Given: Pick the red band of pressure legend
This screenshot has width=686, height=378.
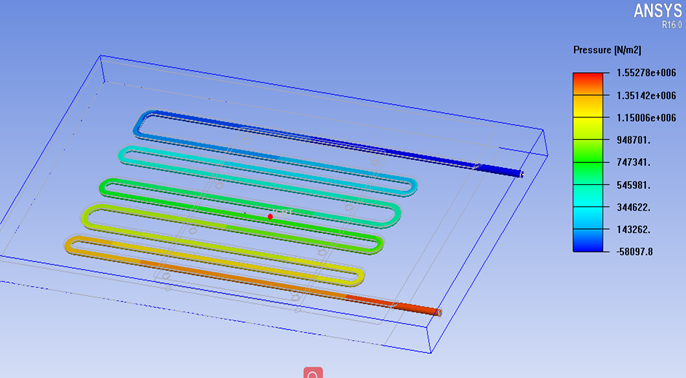Looking at the screenshot, I should point(588,84).
